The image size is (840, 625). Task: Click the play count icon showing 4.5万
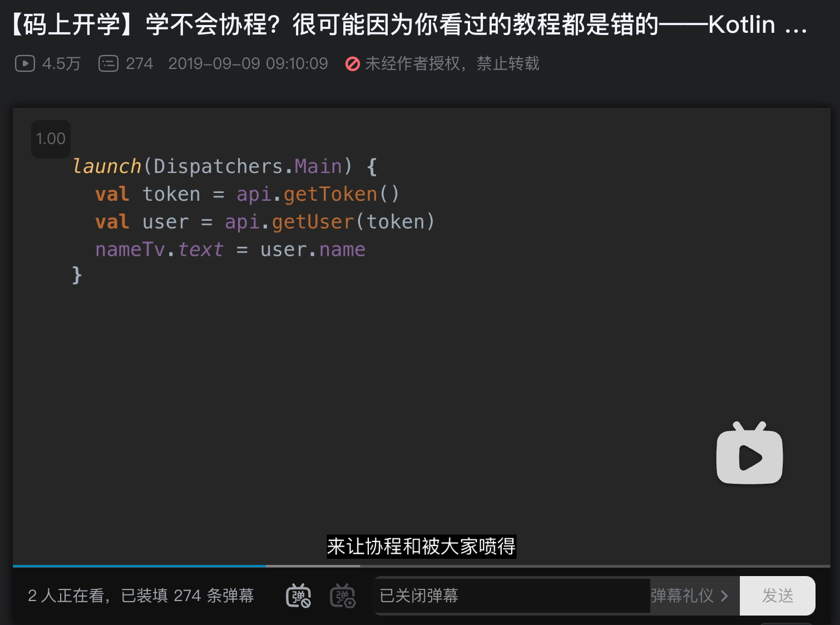(x=24, y=63)
